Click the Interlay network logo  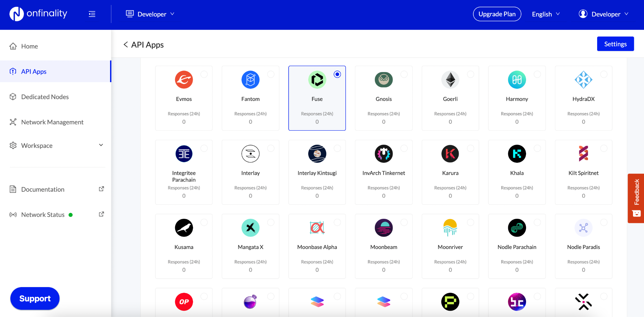point(251,154)
